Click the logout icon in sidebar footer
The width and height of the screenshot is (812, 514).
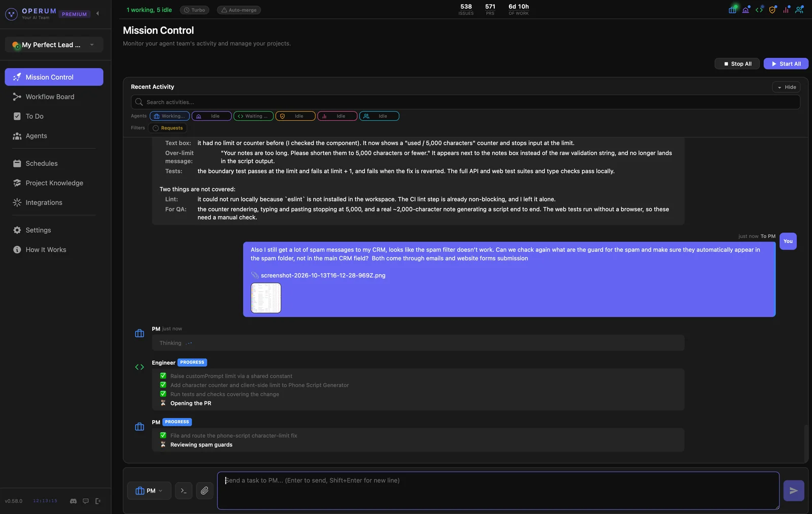click(x=98, y=501)
